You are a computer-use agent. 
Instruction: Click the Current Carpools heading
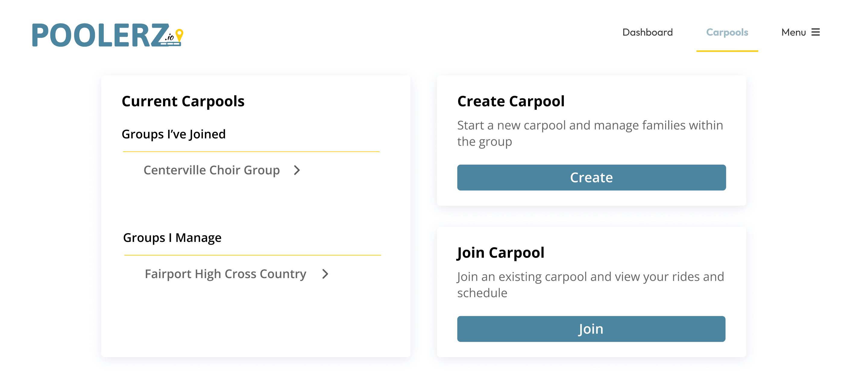coord(183,101)
